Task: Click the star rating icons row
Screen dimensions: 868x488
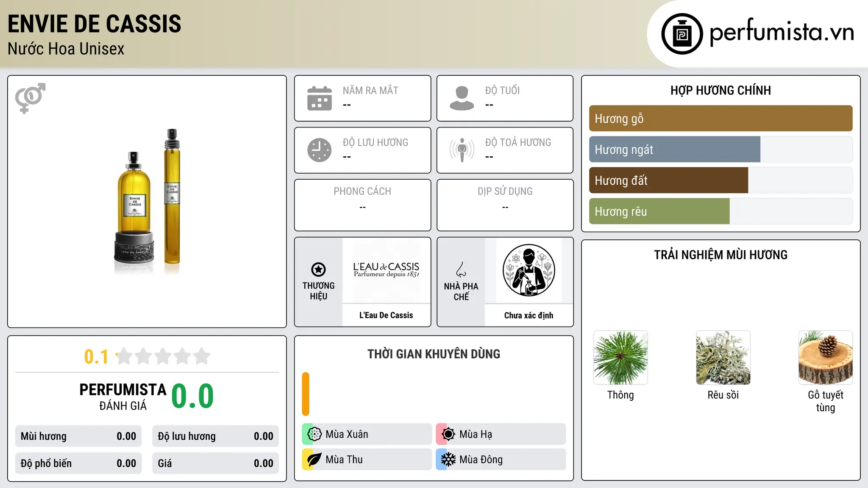Action: click(163, 356)
